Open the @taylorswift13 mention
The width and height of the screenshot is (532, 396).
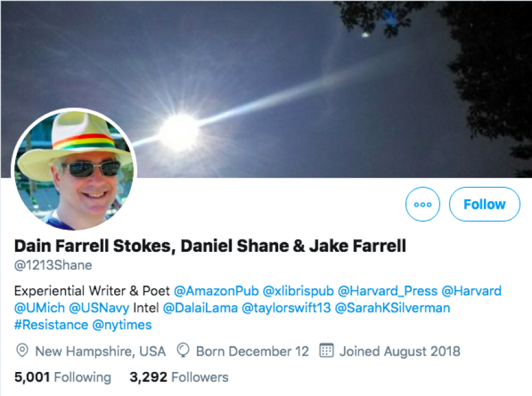click(x=286, y=308)
